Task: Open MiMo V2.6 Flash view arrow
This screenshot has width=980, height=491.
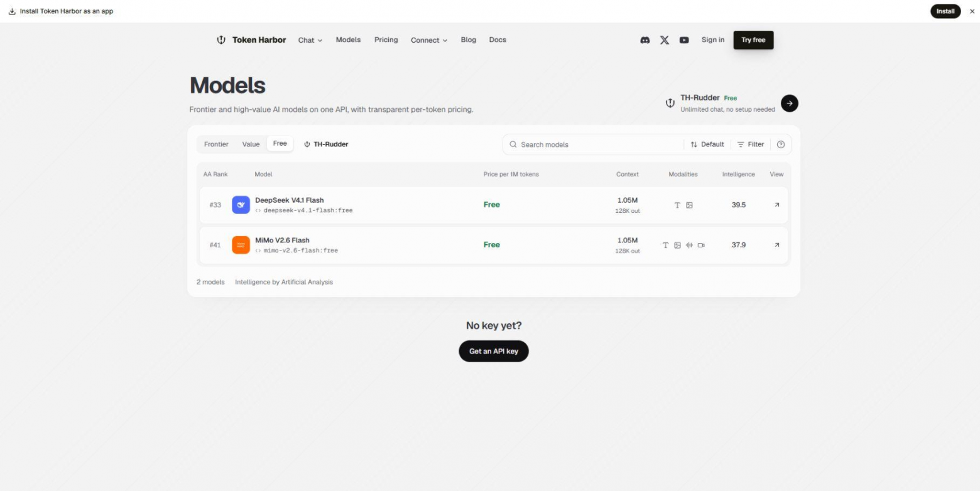Action: pos(777,245)
